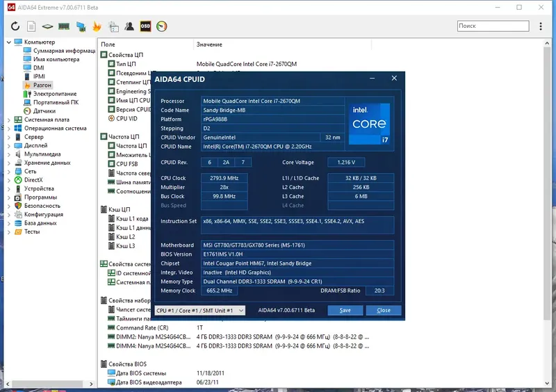
Task: Launch System Stability Test flame icon
Action: [x=97, y=26]
